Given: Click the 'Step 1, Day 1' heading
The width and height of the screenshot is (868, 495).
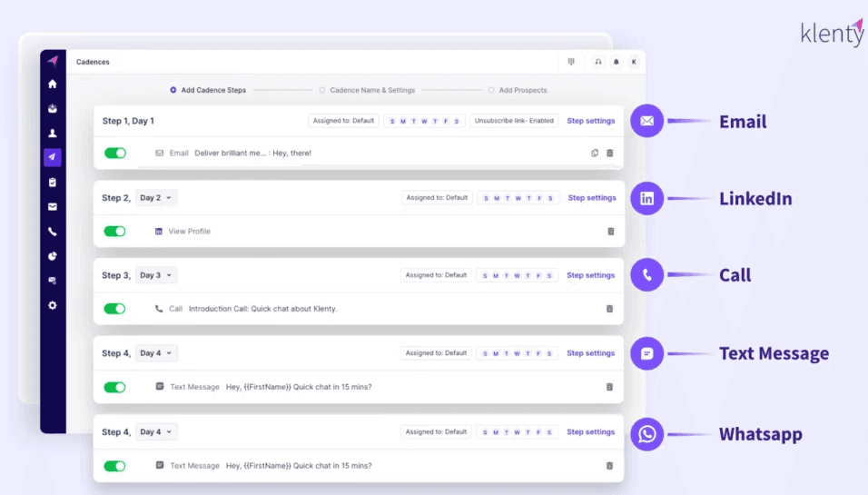Looking at the screenshot, I should click(x=128, y=121).
